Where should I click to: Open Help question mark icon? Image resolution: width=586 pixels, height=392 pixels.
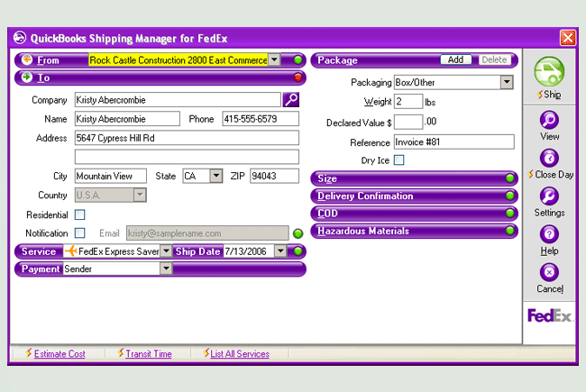point(549,233)
